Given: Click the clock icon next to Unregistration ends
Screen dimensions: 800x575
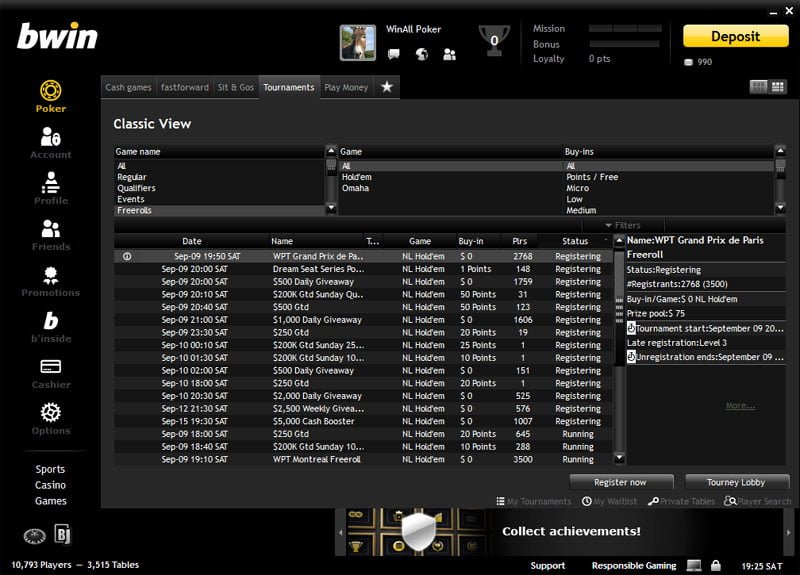Looking at the screenshot, I should [x=631, y=357].
